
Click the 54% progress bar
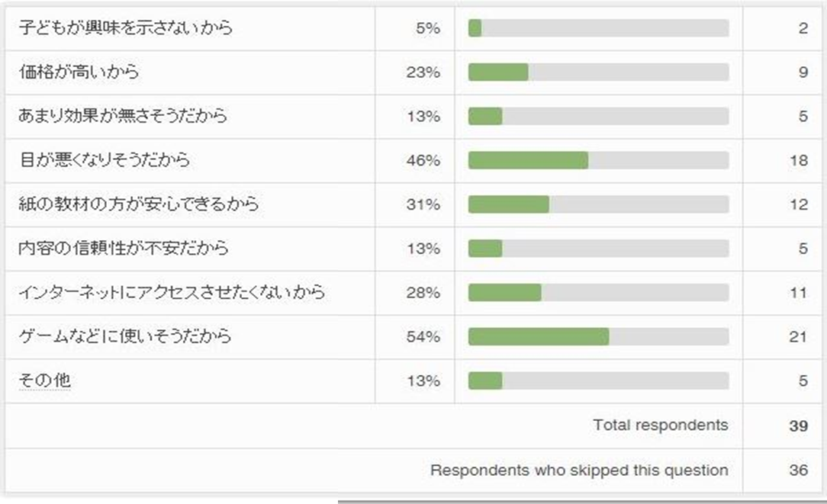pos(539,336)
